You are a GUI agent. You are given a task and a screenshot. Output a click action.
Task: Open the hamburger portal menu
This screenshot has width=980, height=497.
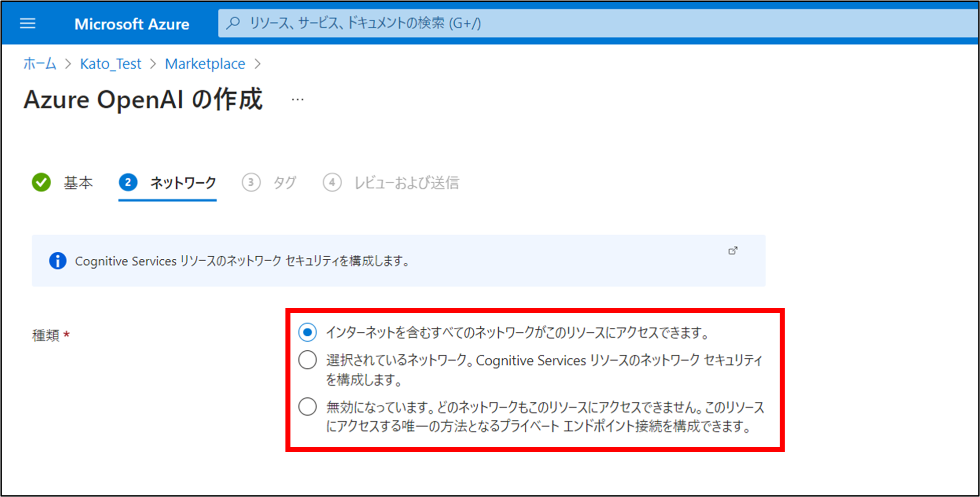tap(28, 24)
